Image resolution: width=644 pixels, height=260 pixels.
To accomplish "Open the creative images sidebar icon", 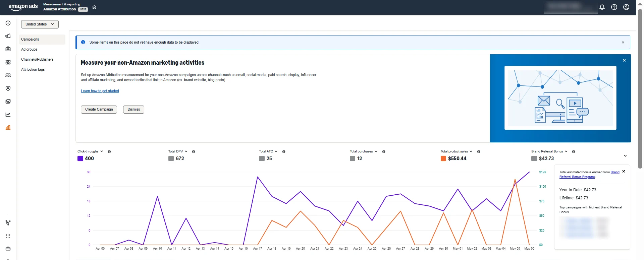I will click(8, 102).
